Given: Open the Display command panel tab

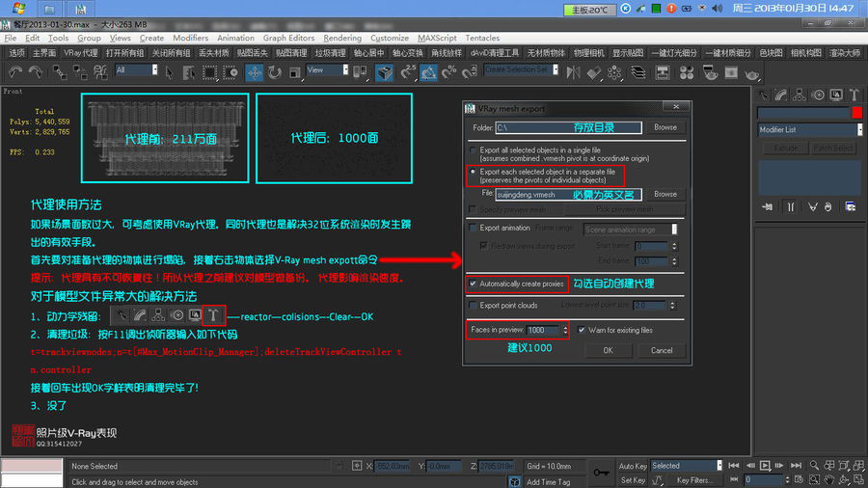Looking at the screenshot, I should pyautogui.click(x=836, y=95).
